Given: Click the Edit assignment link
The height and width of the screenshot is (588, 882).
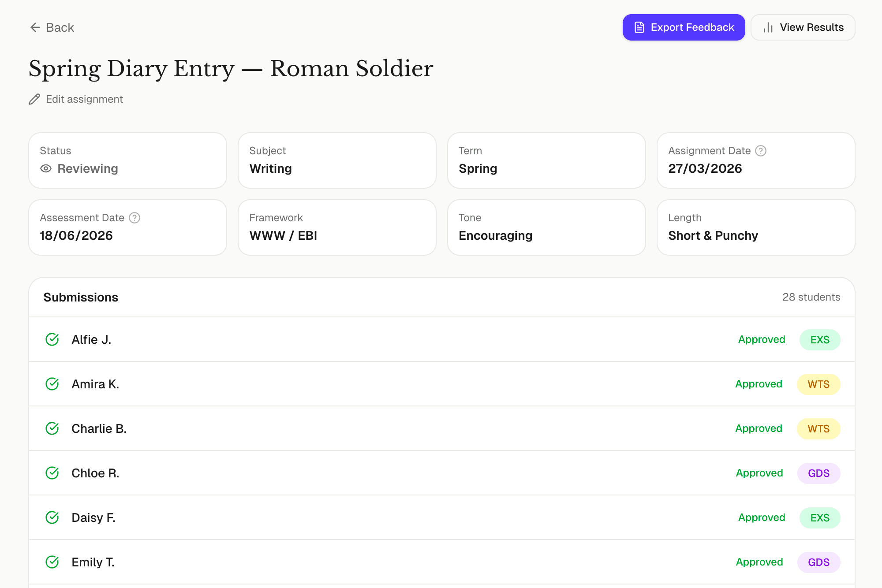Looking at the screenshot, I should coord(84,99).
